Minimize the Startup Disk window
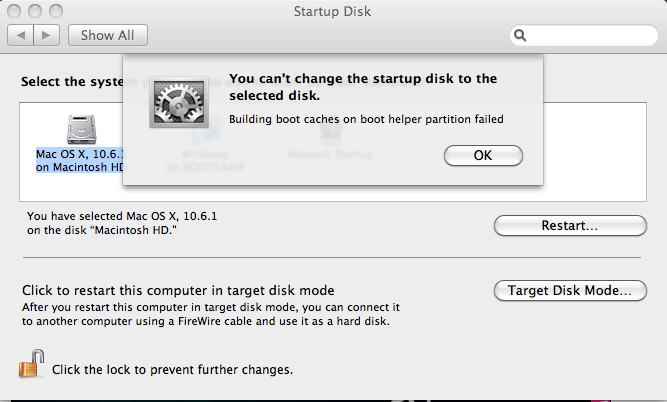The image size is (667, 402). pyautogui.click(x=35, y=11)
